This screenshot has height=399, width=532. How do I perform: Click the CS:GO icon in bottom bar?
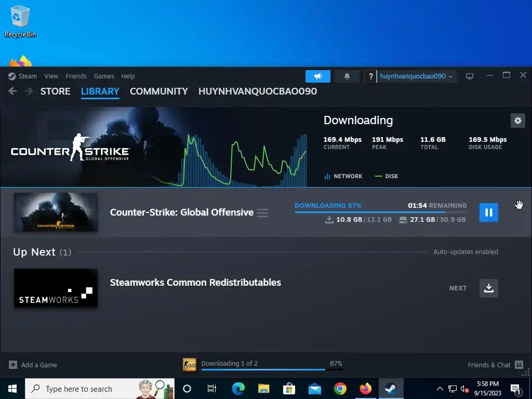point(190,365)
